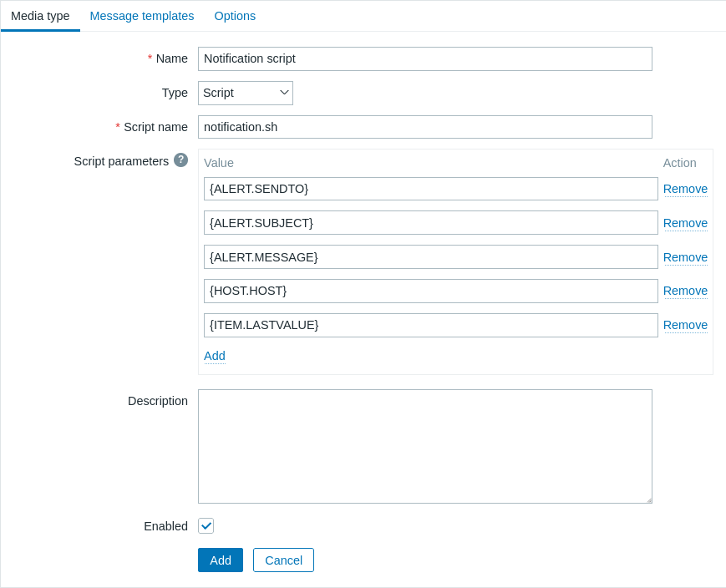Click the blue Add button
This screenshot has height=588, width=726.
coord(221,560)
